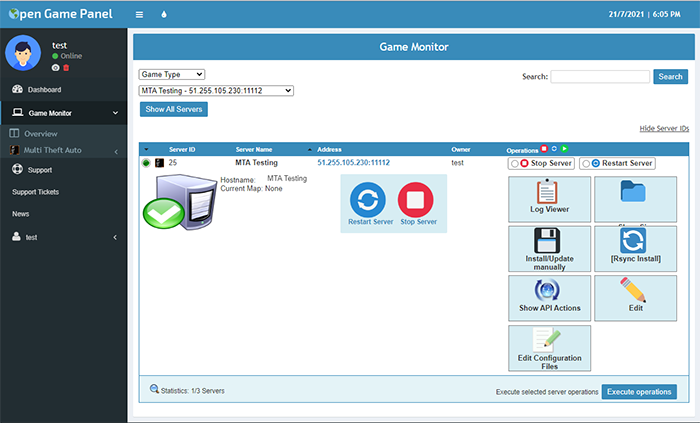The height and width of the screenshot is (423, 700).
Task: Click Hide Server IDs link
Action: (x=664, y=129)
